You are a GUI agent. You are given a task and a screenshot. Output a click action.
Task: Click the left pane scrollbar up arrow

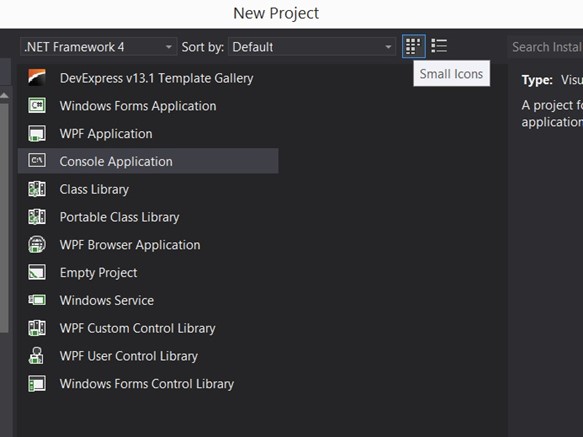pos(4,96)
